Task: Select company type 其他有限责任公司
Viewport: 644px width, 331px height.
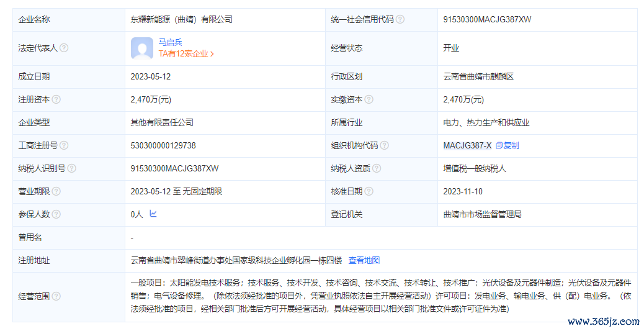Action: [x=162, y=122]
